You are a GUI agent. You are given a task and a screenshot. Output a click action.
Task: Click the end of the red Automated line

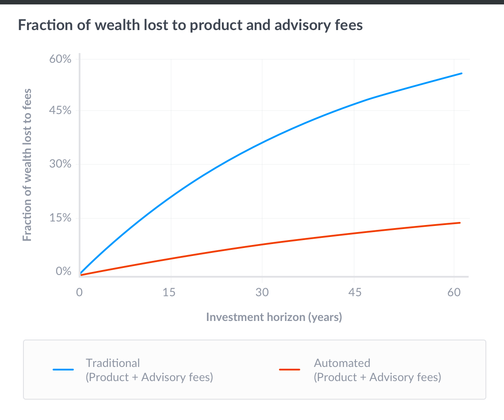[x=460, y=223]
